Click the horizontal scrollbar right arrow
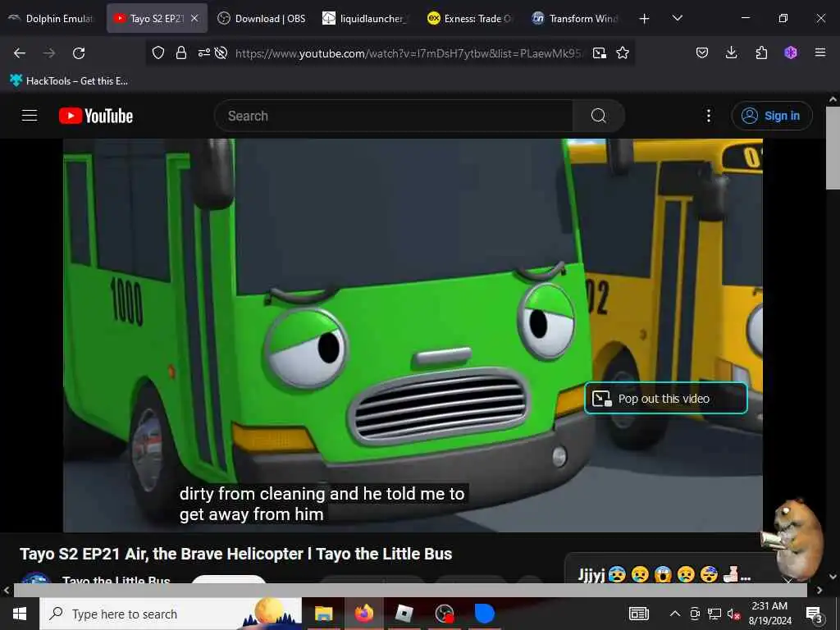840x630 pixels. tap(819, 591)
